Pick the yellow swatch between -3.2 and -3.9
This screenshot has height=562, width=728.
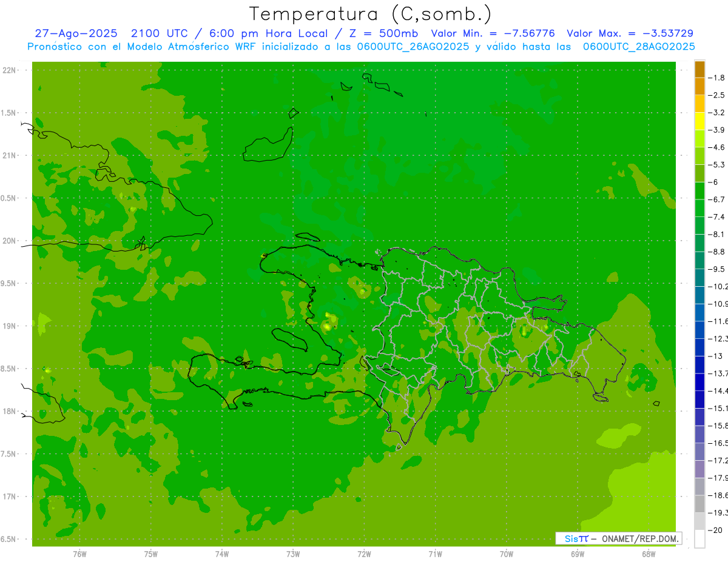(x=699, y=121)
